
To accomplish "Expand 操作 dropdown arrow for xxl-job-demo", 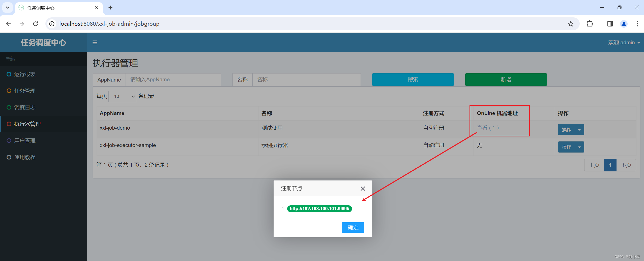I will pos(579,130).
